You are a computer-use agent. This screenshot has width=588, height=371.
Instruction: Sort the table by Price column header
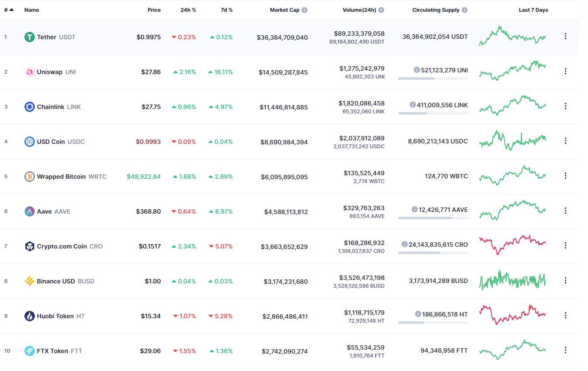point(154,10)
